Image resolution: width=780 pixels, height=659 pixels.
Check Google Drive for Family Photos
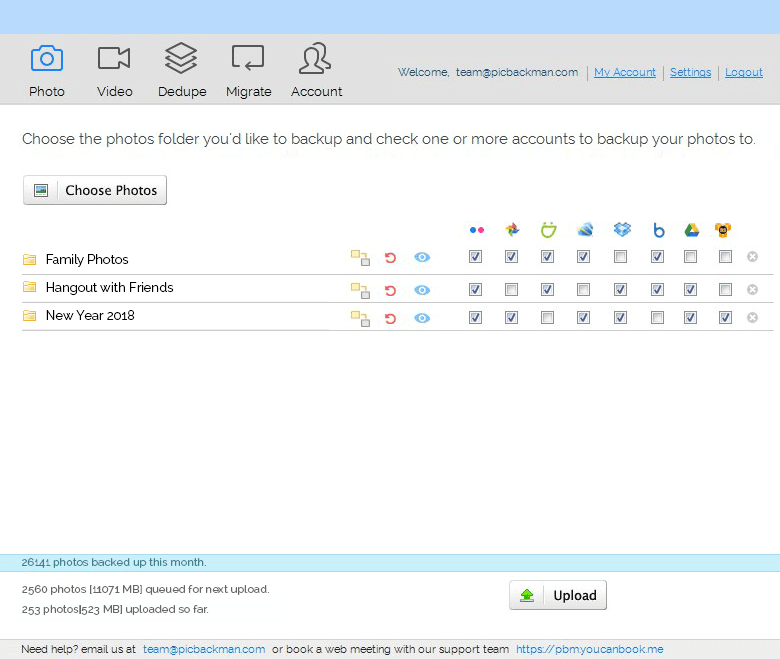tap(690, 257)
